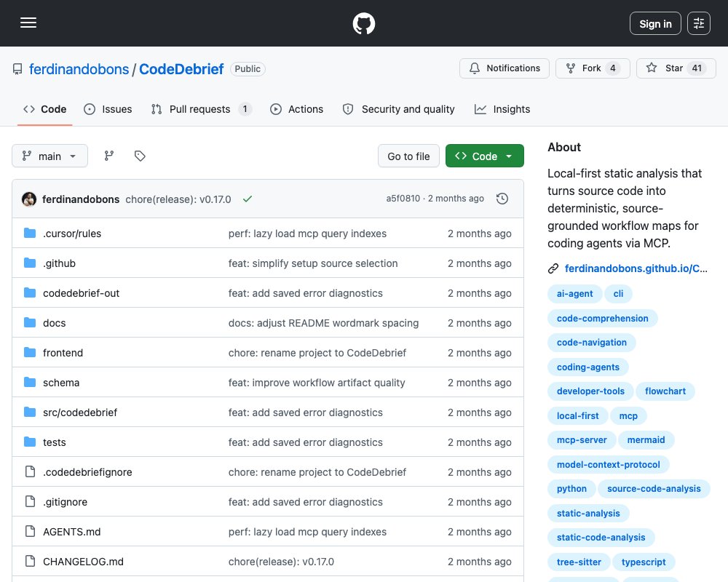Open commit 'feat: simplify setup source selection'
This screenshot has width=728, height=582.
pos(313,263)
